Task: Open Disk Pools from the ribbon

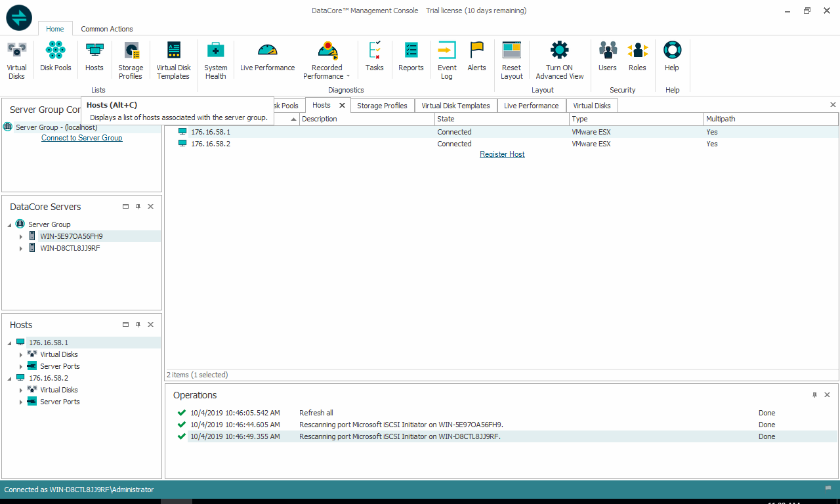Action: pos(56,56)
